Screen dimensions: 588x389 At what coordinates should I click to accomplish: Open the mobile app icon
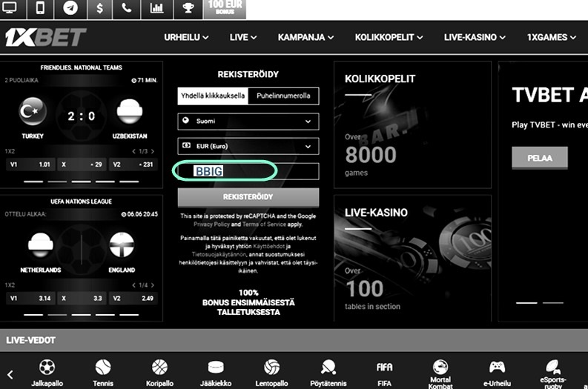coord(40,8)
